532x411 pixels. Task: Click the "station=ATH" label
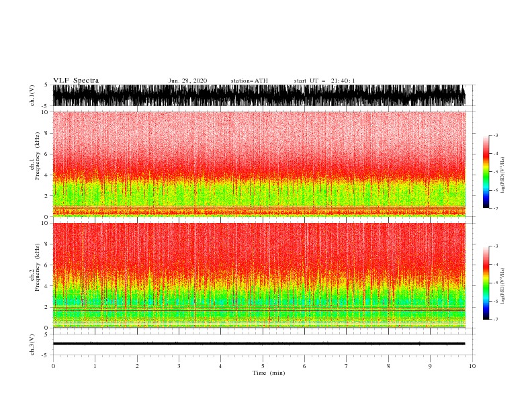249,81
